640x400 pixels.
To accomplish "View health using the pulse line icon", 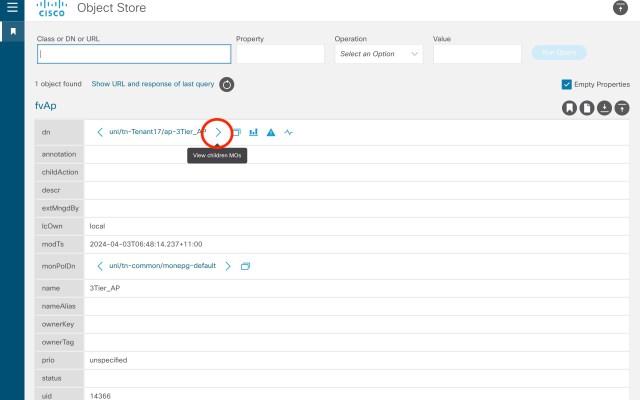I will pyautogui.click(x=288, y=132).
